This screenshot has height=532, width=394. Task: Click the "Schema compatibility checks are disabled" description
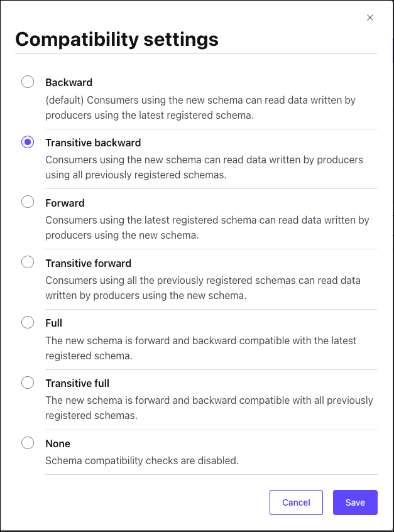(x=142, y=460)
